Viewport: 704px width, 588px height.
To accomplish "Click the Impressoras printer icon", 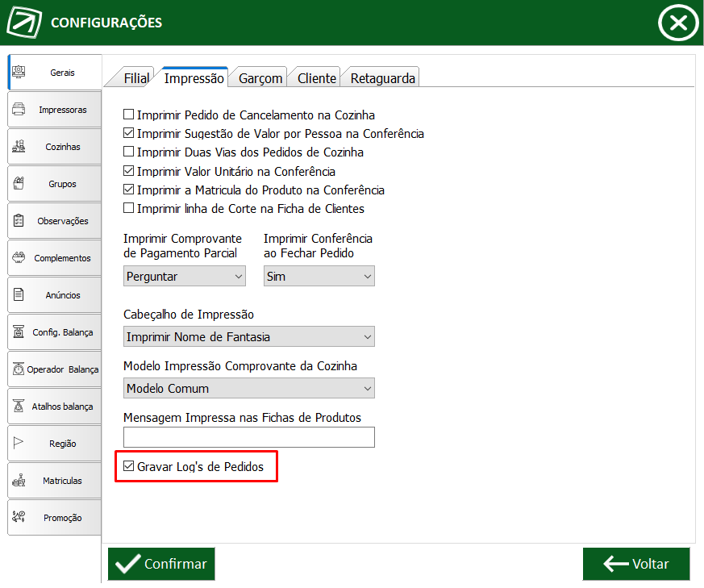I will tap(19, 109).
